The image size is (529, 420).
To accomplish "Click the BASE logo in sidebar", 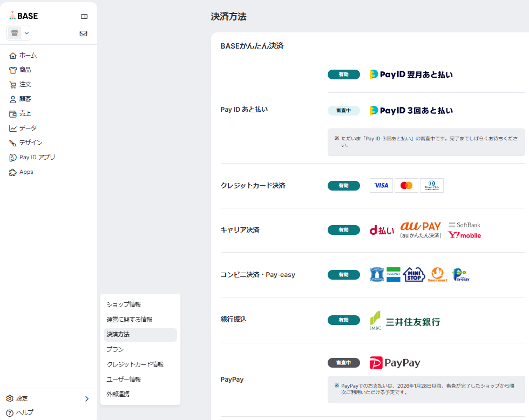I will point(24,16).
